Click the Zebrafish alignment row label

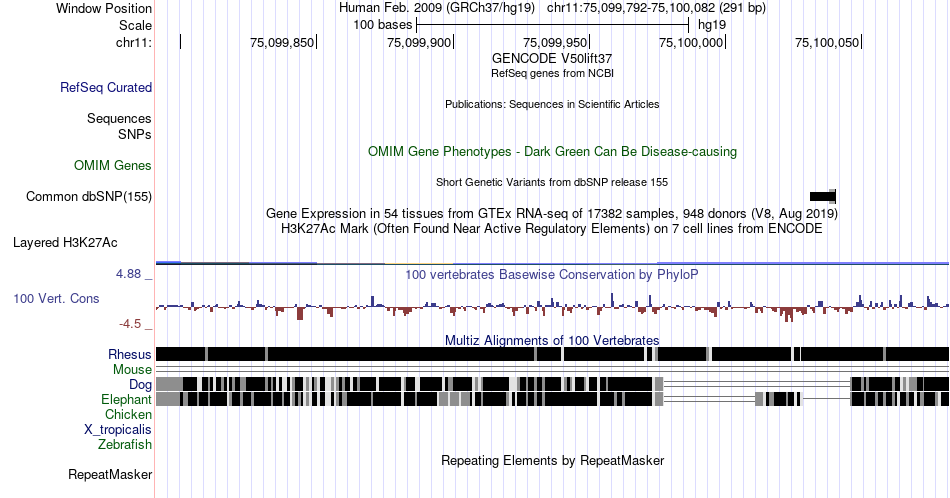[125, 444]
